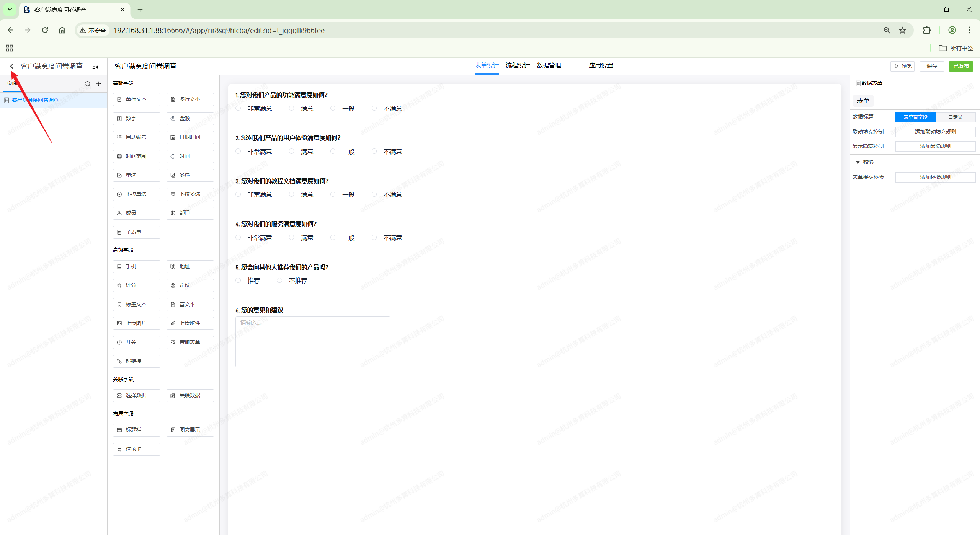Screen dimensions: 980x535
Task: Open the browser tab search dropdown
Action: [10, 10]
